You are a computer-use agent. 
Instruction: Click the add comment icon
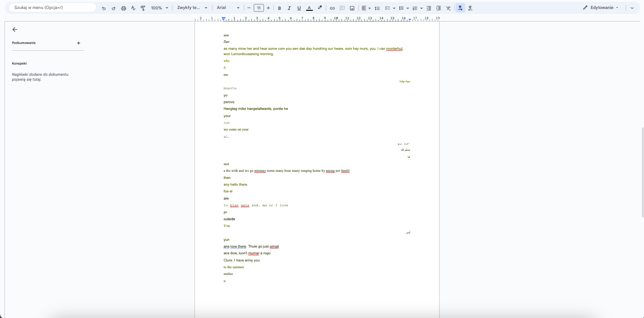342,8
